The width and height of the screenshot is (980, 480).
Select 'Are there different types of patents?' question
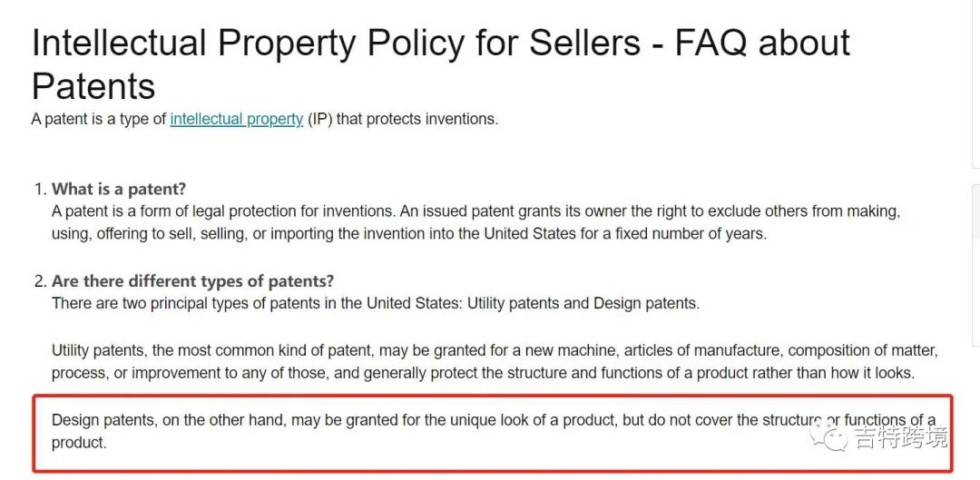coord(192,281)
